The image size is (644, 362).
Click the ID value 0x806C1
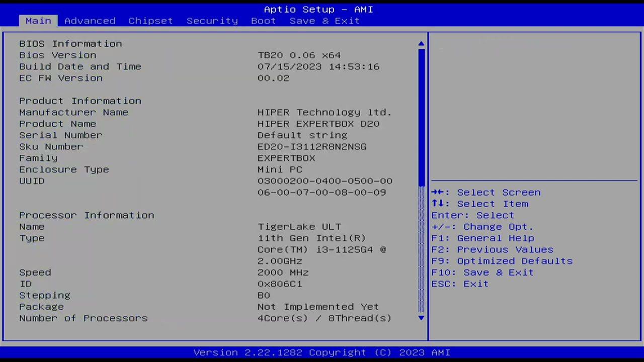click(280, 284)
